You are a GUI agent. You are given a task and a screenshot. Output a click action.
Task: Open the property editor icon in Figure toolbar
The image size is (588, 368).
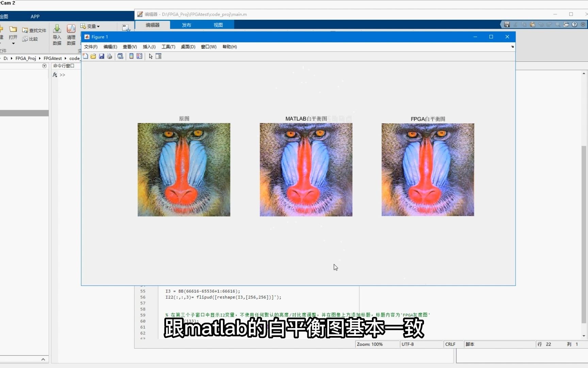coord(159,56)
